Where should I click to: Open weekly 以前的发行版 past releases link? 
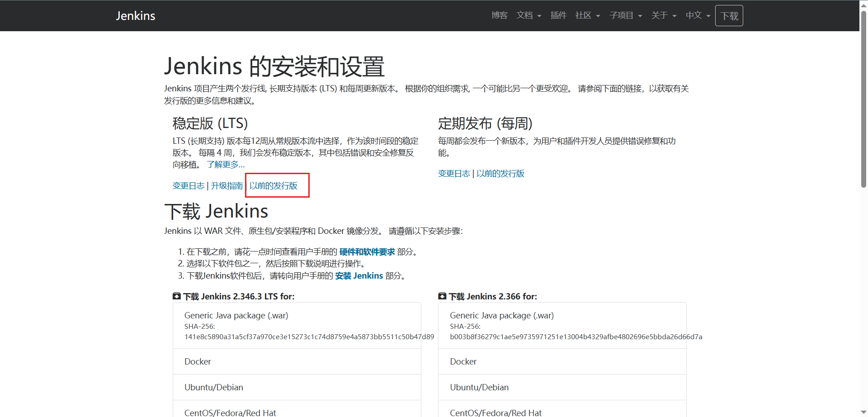click(x=500, y=174)
